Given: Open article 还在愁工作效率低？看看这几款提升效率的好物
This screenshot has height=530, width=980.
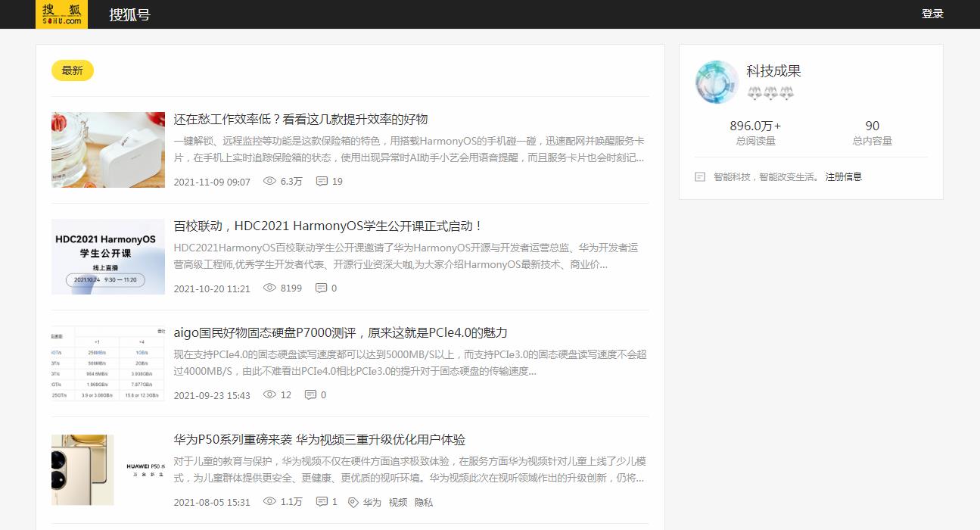Looking at the screenshot, I should click(301, 119).
